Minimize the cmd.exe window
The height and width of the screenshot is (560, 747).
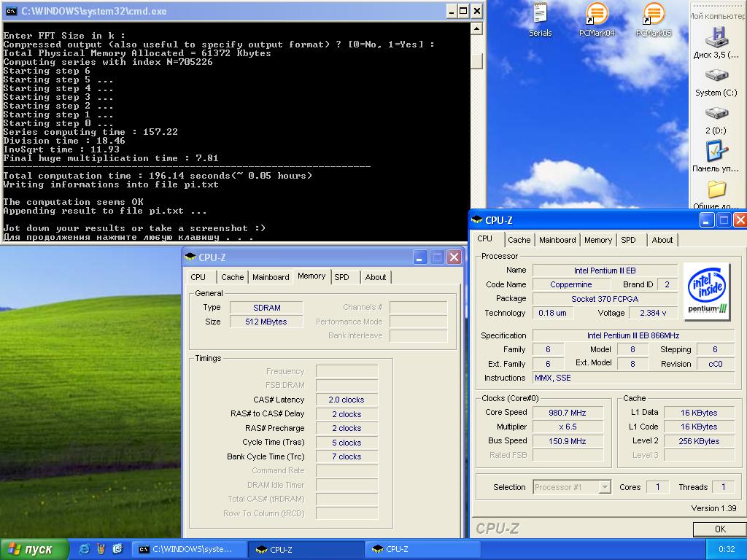(451, 12)
